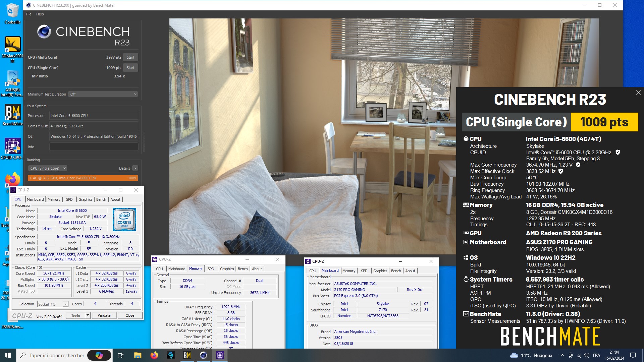This screenshot has width=644, height=362.
Task: Click the Info input field in Cinebench
Action: point(94,147)
